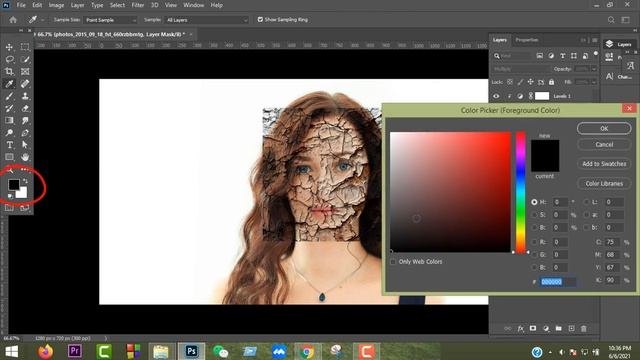Select the G green radio button
This screenshot has height=360, width=640.
[534, 254]
